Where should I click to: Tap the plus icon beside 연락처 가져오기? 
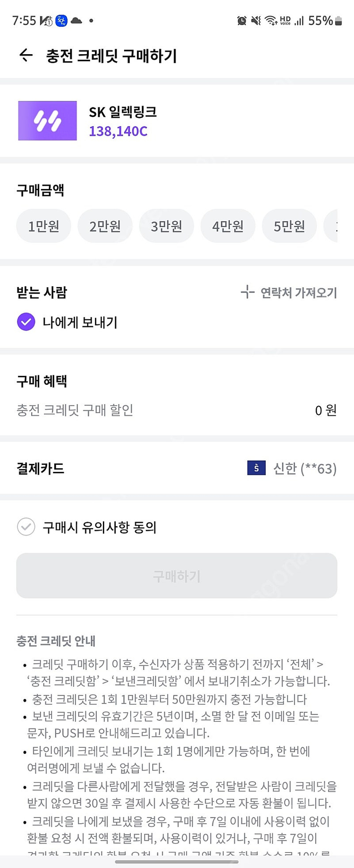tap(247, 292)
